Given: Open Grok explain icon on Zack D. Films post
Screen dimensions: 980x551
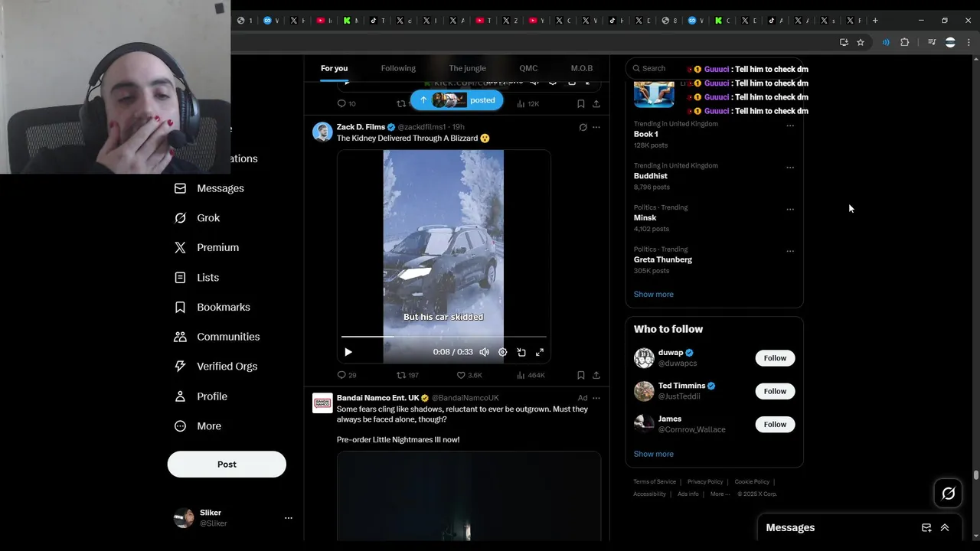Looking at the screenshot, I should (583, 127).
